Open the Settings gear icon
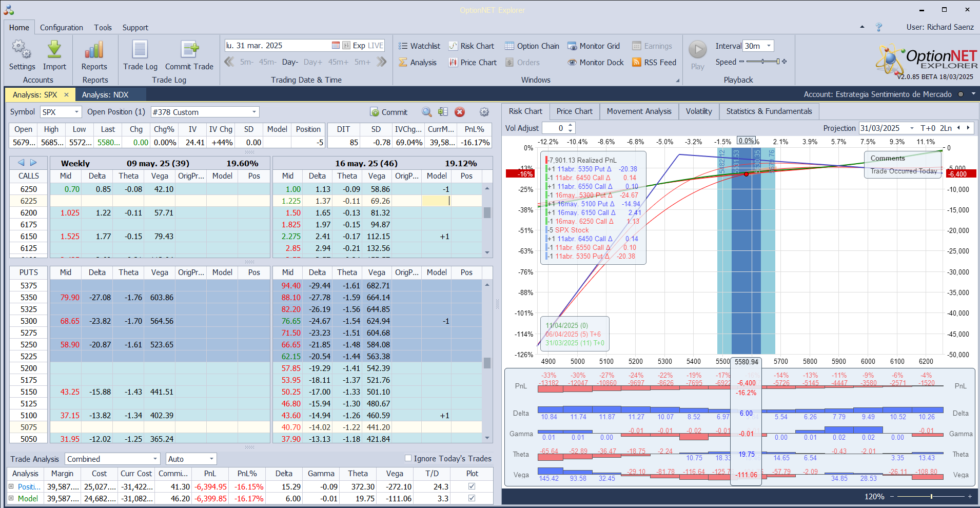Screen dimensions: 980x508 click(x=22, y=50)
